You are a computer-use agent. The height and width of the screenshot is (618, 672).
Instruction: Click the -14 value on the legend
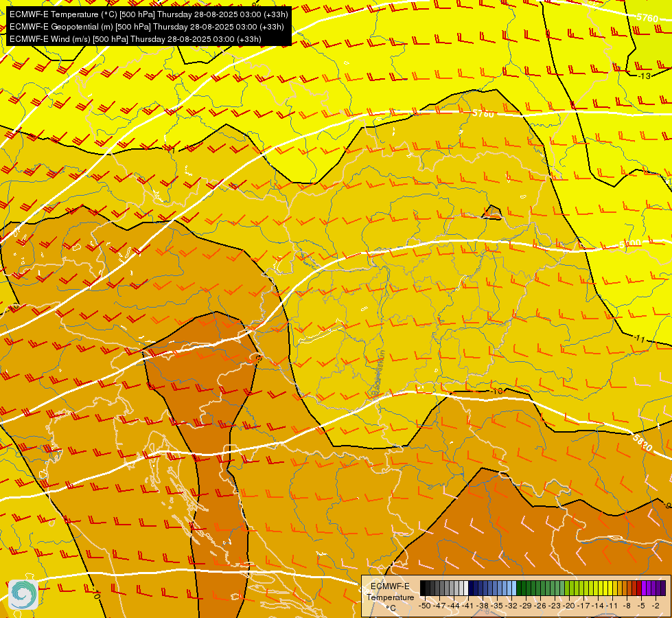click(598, 606)
